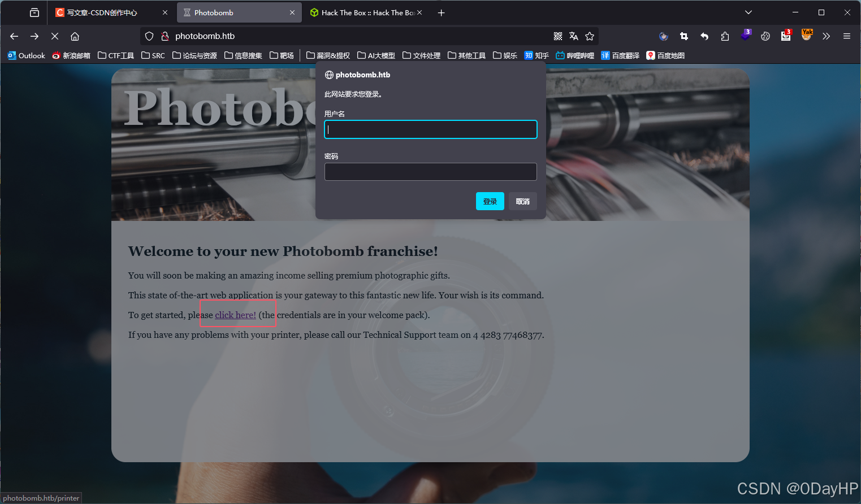Expand the SRC bookmark folder
Image resolution: width=861 pixels, height=504 pixels.
point(153,55)
